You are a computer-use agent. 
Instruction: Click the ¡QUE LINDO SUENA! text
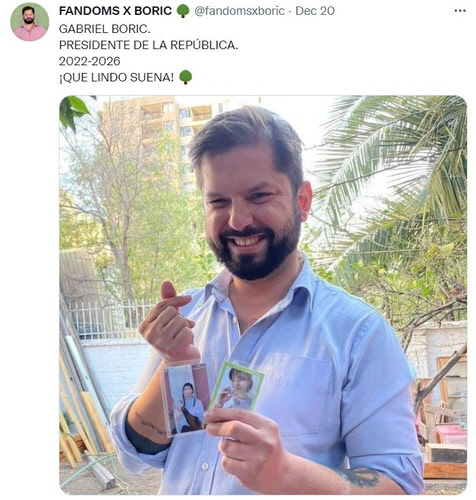tap(116, 78)
